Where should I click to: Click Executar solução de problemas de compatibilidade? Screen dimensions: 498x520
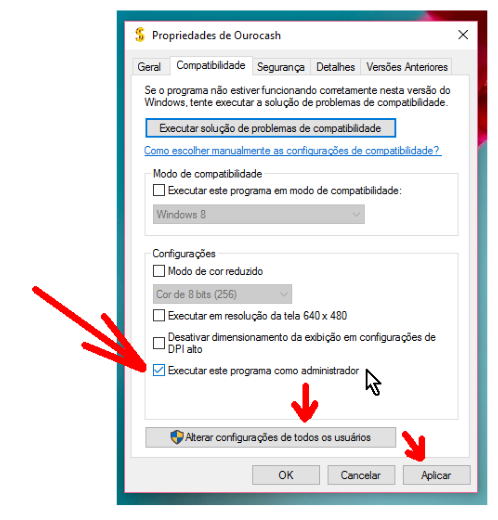point(271,128)
